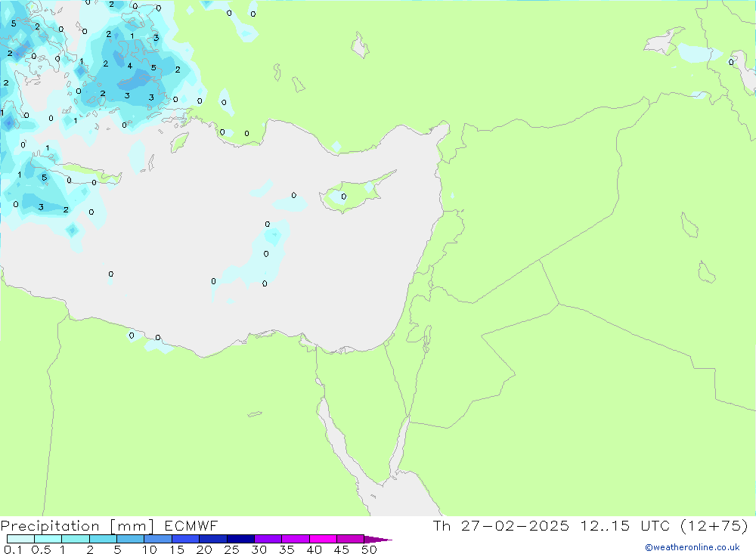756x554 pixels.
Task: Select the 15–20 mm legend color box
Action: click(x=186, y=539)
